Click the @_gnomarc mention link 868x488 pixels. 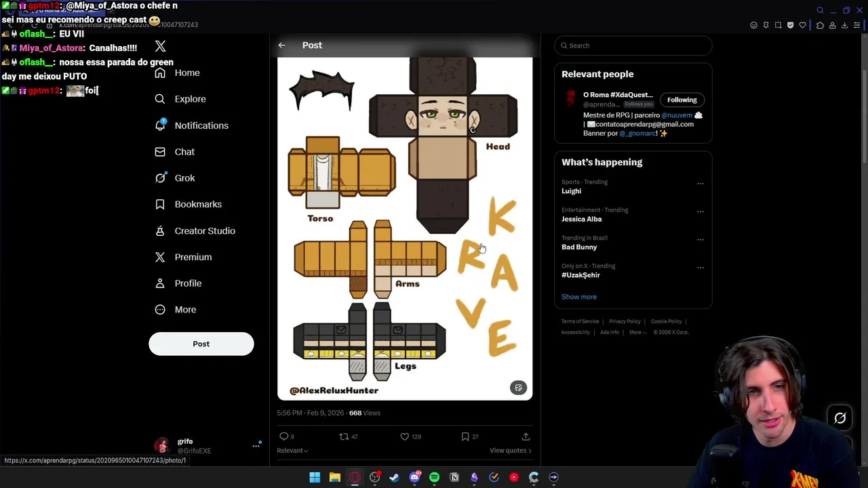(x=638, y=134)
